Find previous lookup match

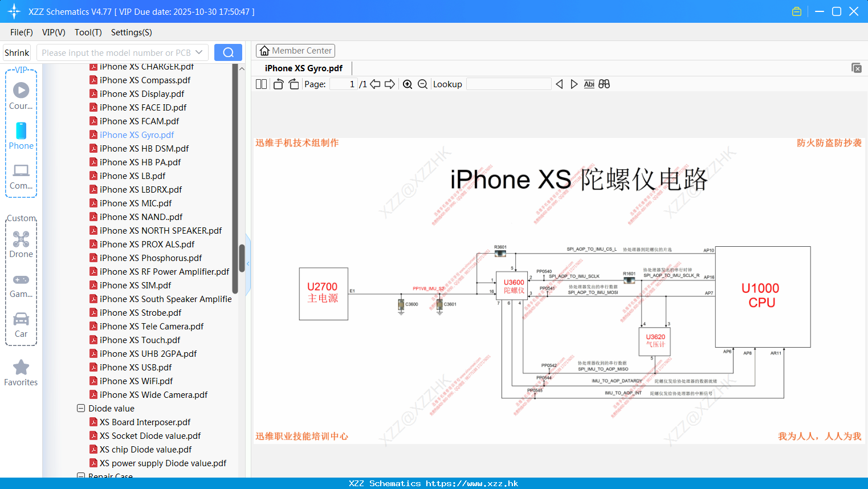pos(559,84)
